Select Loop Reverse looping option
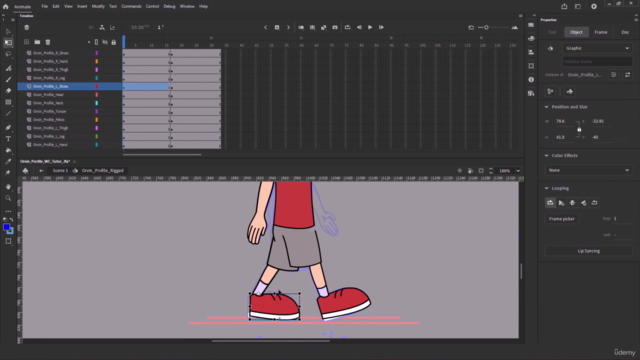 [595, 203]
